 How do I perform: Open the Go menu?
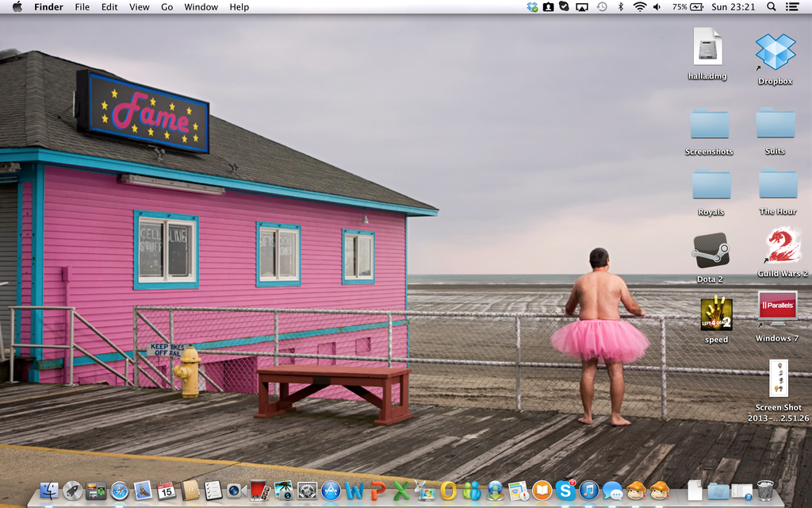167,7
